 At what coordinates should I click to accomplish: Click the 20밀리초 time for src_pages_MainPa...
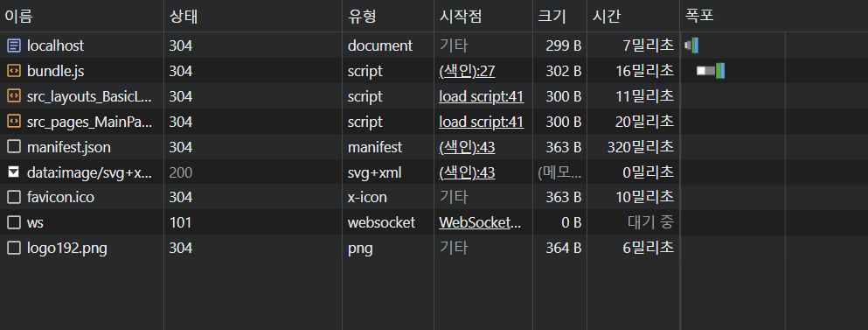pos(644,122)
